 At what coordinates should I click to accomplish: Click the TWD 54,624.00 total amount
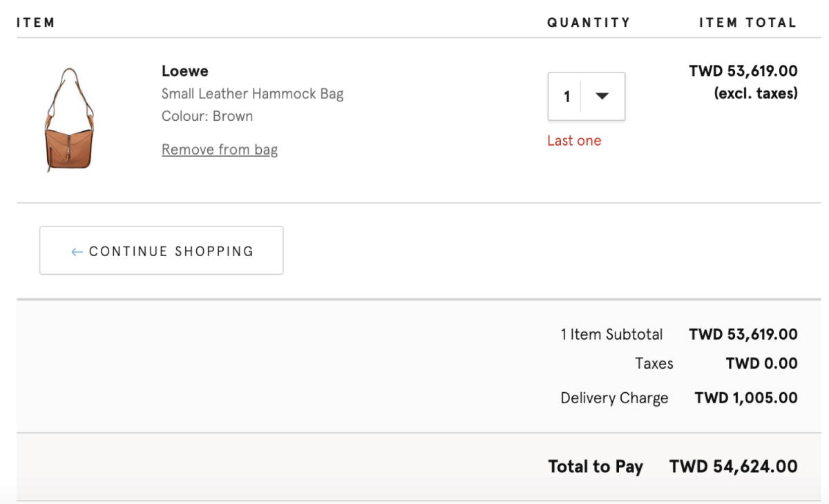point(734,467)
